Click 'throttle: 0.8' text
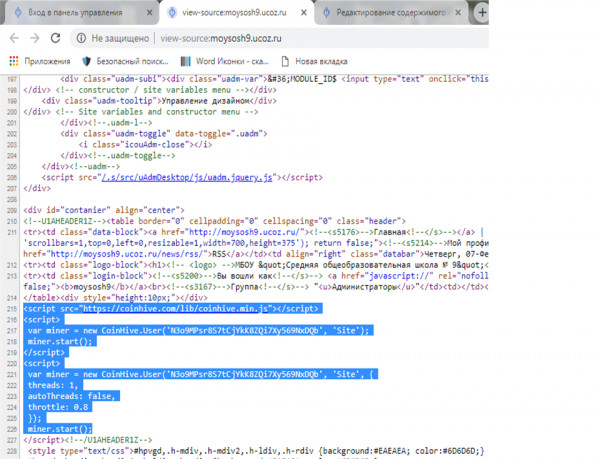Viewport: 600px width, 459px height. tap(57, 407)
